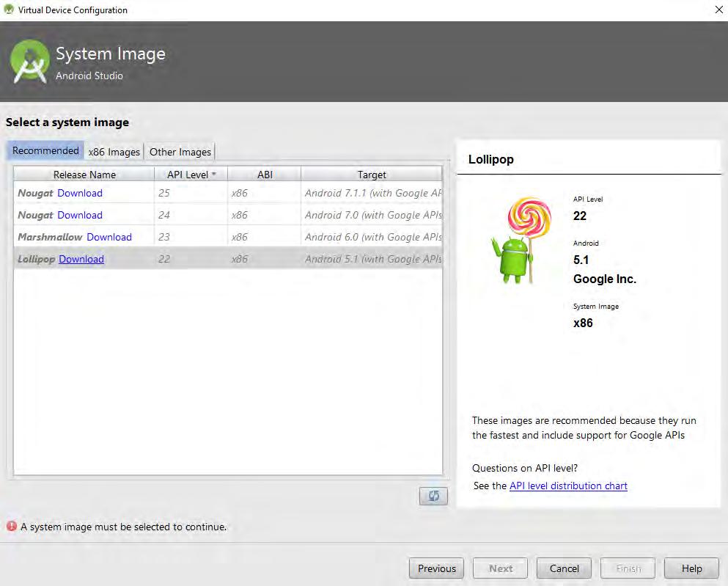Download the Marshmallow system image
The image size is (728, 586).
(109, 237)
